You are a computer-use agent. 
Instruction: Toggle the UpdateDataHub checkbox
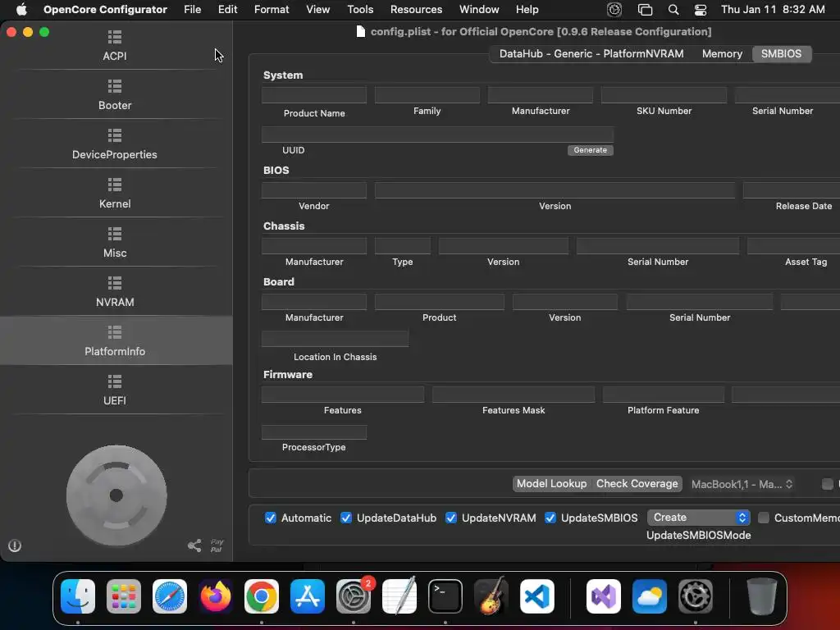[x=346, y=518]
